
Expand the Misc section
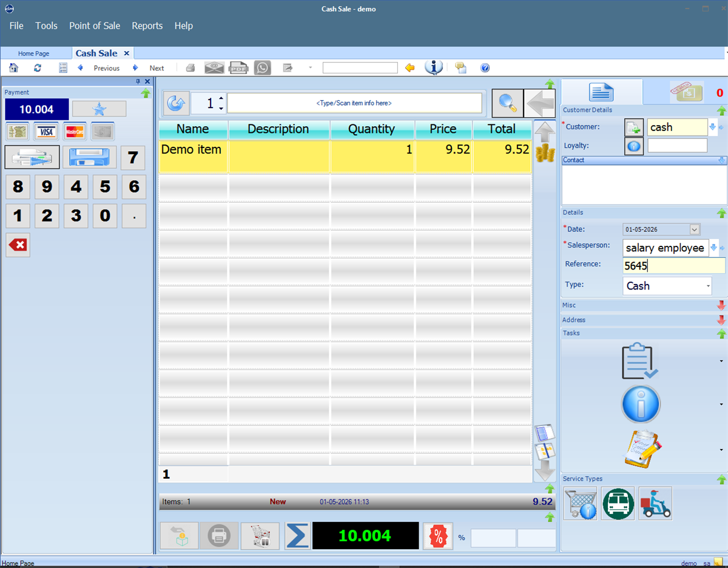click(x=721, y=305)
